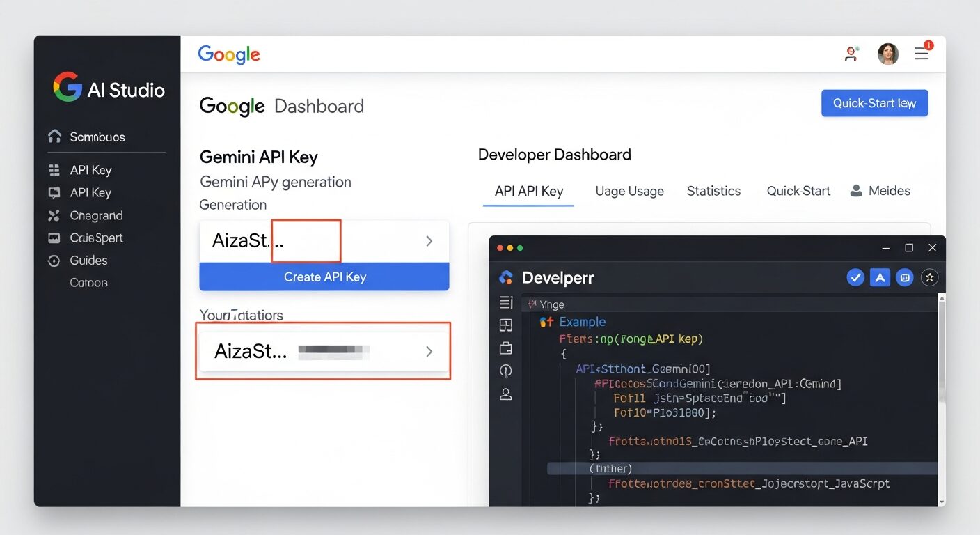Open the Meides tab
This screenshot has width=980, height=535.
(x=880, y=191)
